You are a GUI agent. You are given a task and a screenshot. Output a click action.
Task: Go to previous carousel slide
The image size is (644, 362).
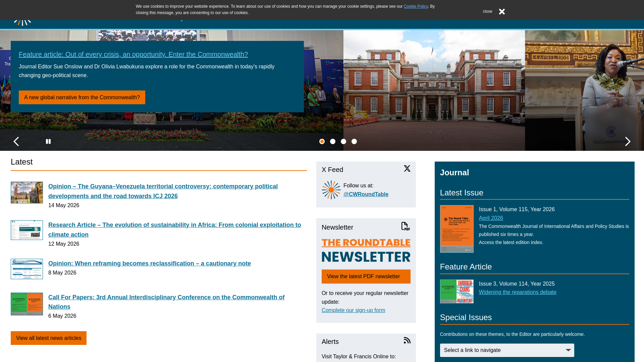16,141
